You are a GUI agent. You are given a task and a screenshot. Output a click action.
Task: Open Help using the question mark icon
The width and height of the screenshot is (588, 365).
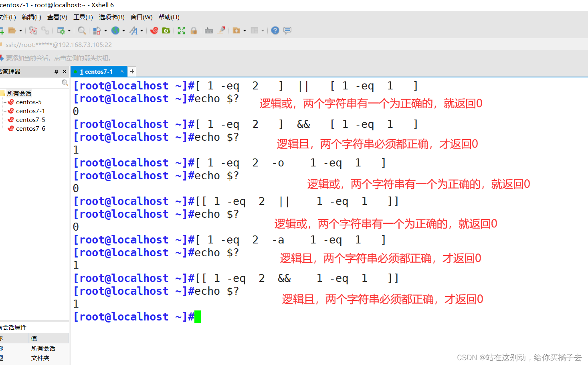pyautogui.click(x=275, y=30)
